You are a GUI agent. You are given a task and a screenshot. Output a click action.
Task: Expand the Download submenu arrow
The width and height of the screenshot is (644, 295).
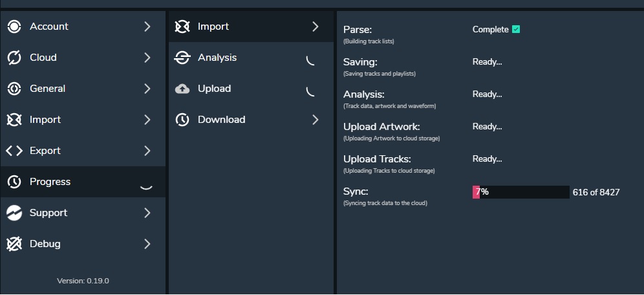(316, 120)
